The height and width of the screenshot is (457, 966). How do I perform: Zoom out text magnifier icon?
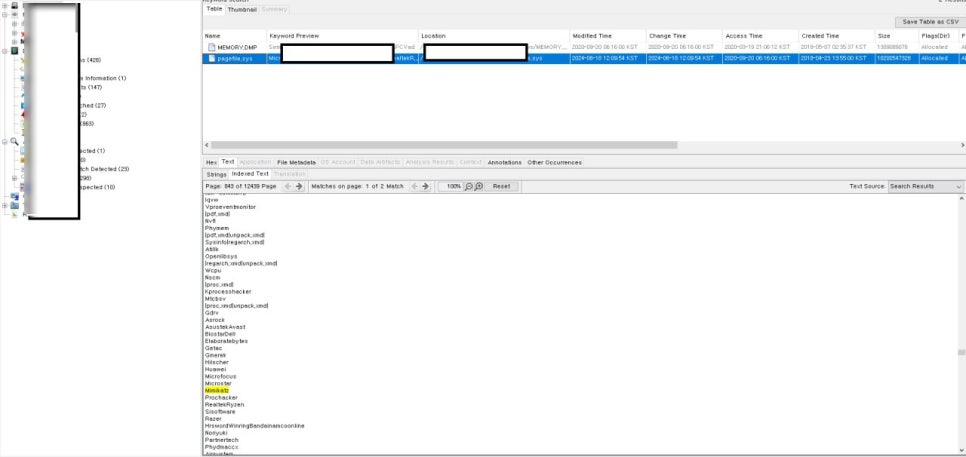tap(469, 186)
